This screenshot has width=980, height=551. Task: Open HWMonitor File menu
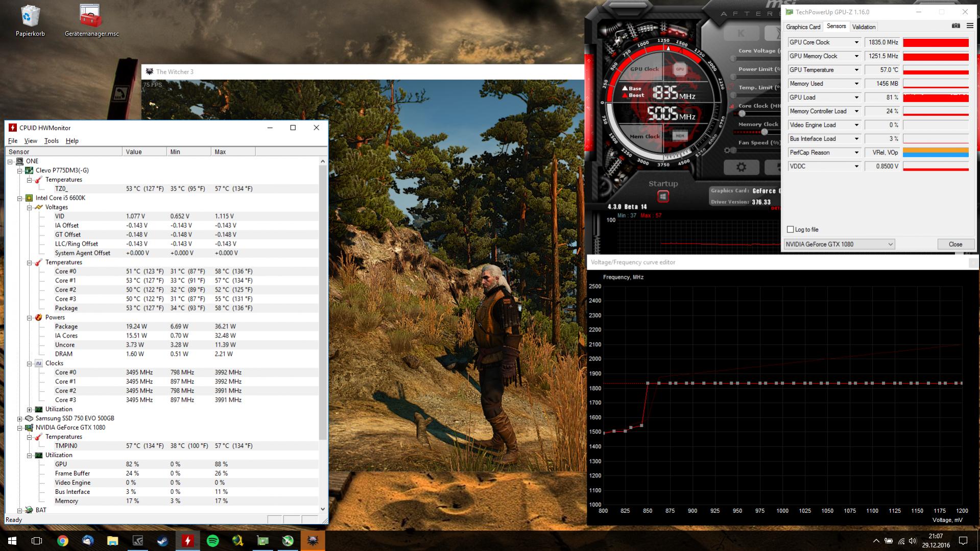pyautogui.click(x=13, y=141)
